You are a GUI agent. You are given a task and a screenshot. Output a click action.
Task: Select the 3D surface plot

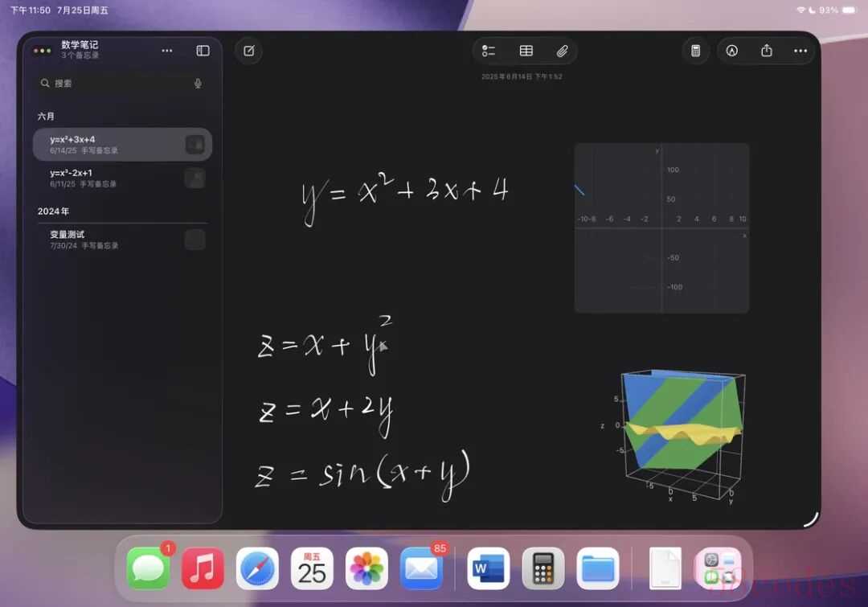coord(680,435)
